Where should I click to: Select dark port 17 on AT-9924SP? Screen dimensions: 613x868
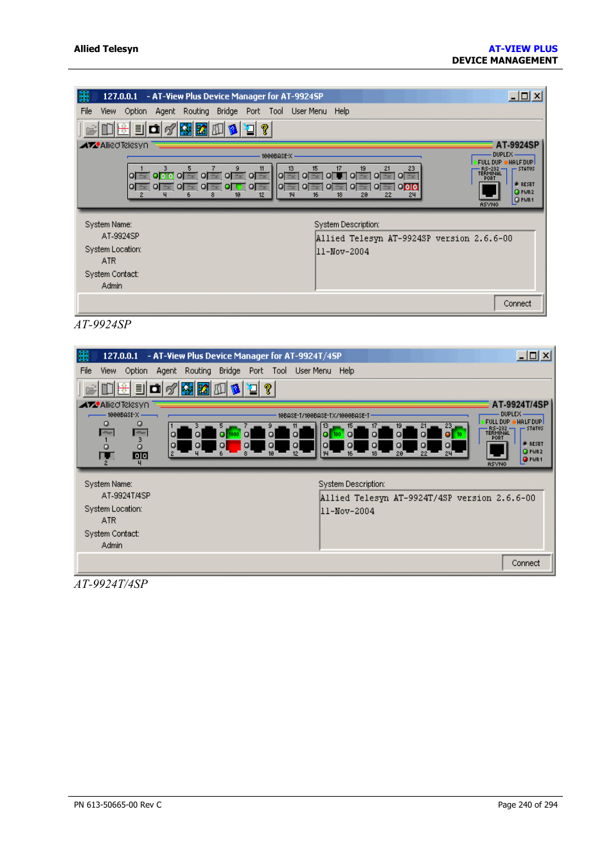pyautogui.click(x=340, y=175)
